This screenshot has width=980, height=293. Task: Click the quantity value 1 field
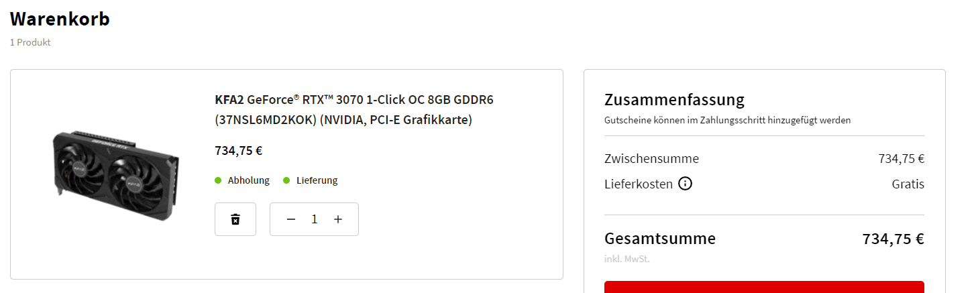(x=315, y=219)
